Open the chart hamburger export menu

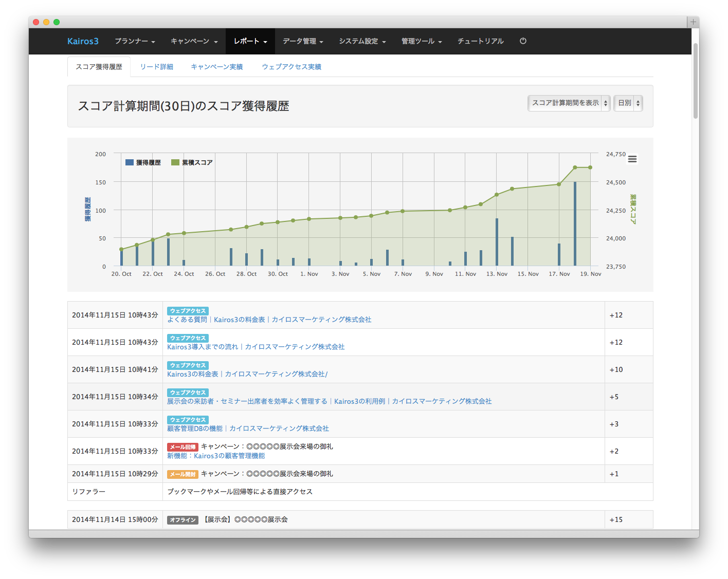tap(632, 159)
